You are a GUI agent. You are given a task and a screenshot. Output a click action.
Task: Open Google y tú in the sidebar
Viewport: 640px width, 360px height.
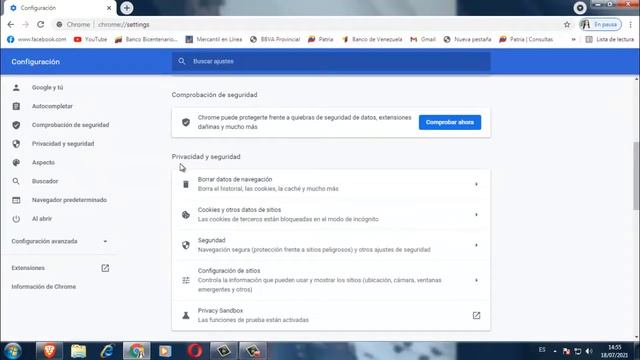point(47,87)
